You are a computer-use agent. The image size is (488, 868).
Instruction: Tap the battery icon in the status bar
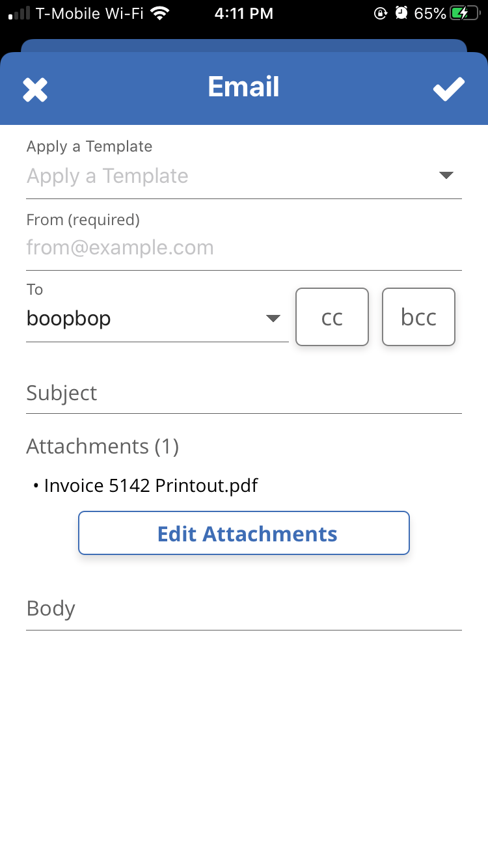point(467,13)
